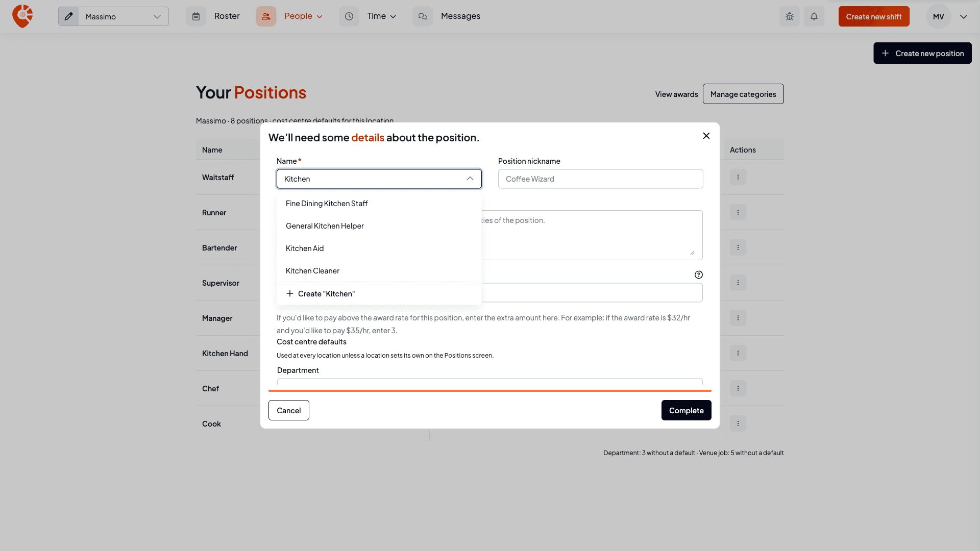Select Kitchen Cleaner option
Screen dimensions: 980x551
[379, 271]
